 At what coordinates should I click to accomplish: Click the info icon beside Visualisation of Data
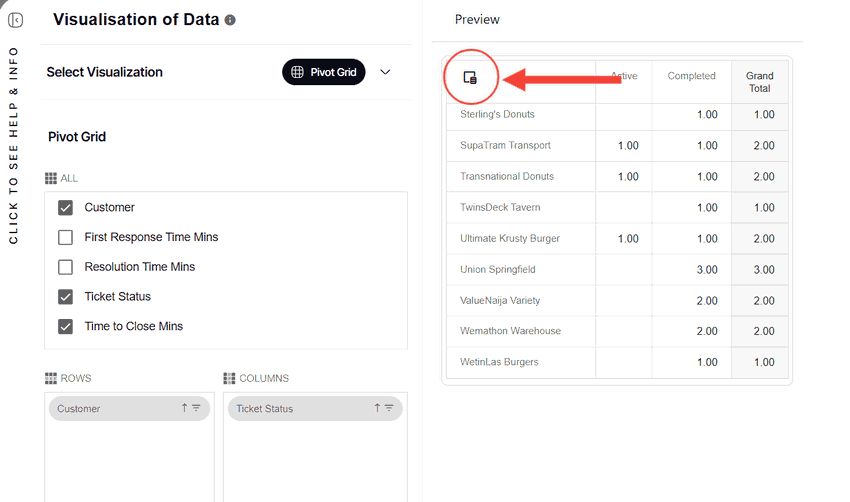click(230, 20)
